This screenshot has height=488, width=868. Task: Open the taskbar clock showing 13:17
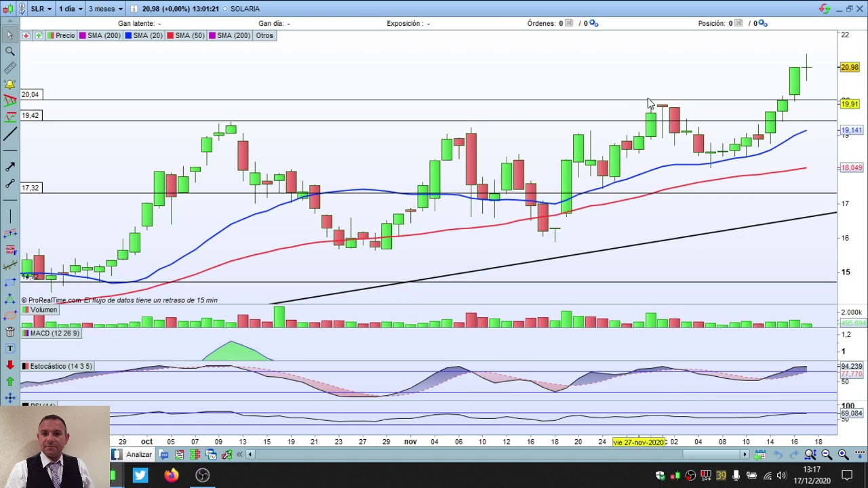point(812,475)
